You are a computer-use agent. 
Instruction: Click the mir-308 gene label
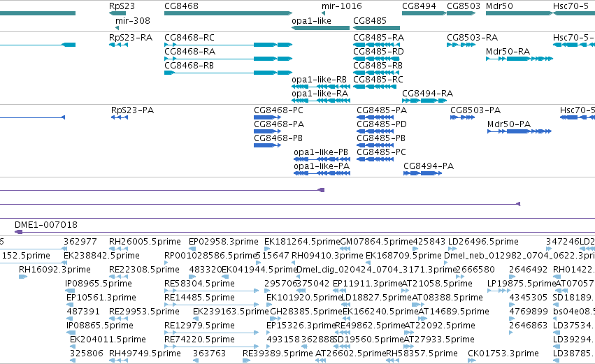tap(132, 21)
